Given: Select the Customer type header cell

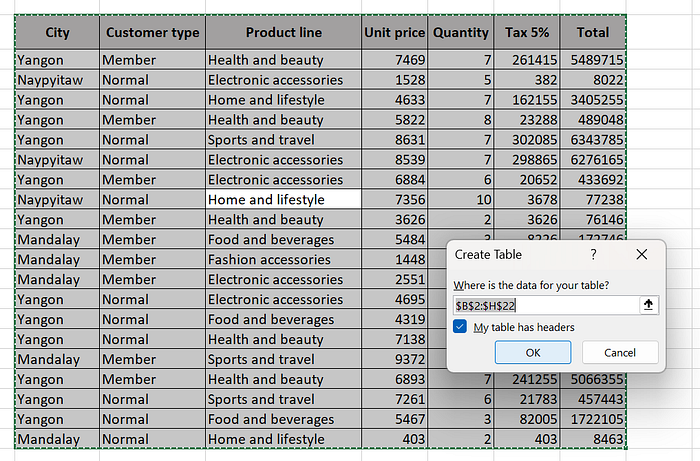Looking at the screenshot, I should point(153,32).
